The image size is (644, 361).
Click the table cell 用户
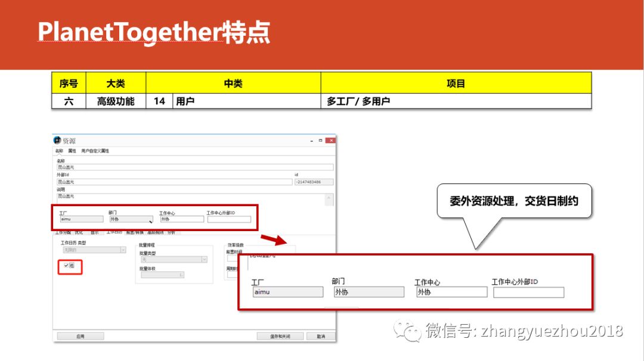pyautogui.click(x=246, y=101)
